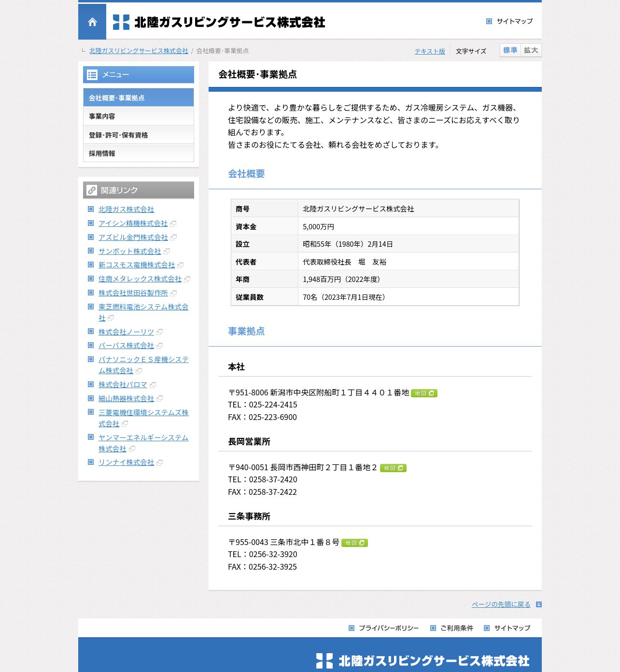Open 新コスモス電機株式会社 related link
Viewport: 620px width, 672px height.
[x=137, y=265]
